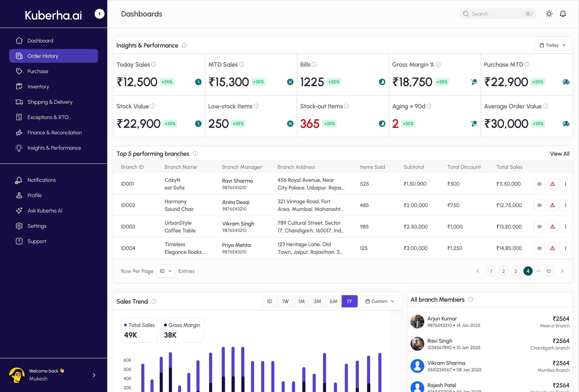Click Inventory icon in sidebar
This screenshot has height=392, width=579.
[19, 87]
